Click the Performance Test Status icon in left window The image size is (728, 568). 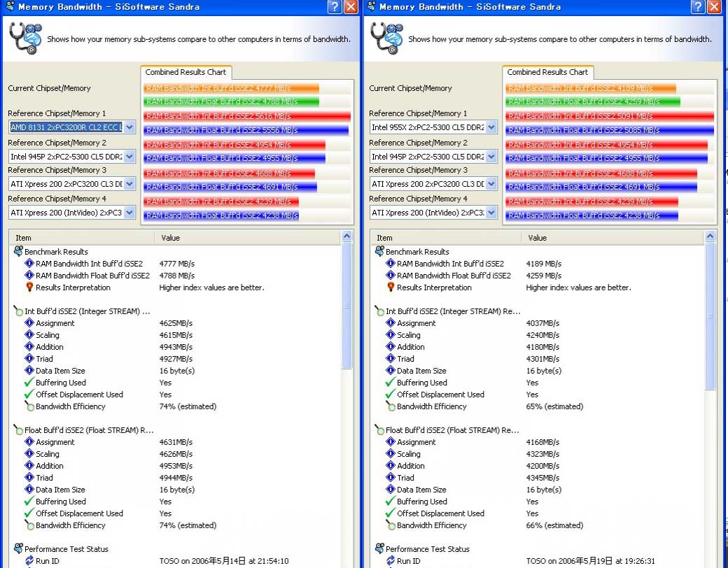pyautogui.click(x=18, y=548)
